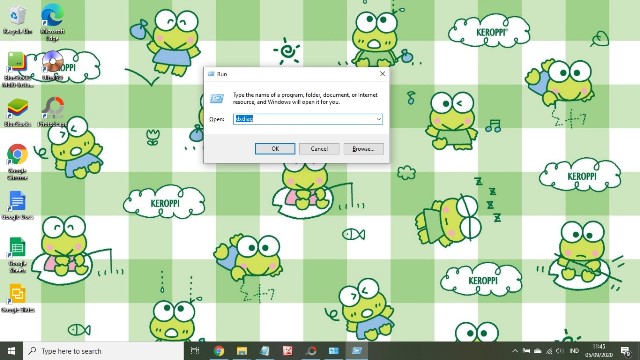This screenshot has width=640, height=360.
Task: Open the Windows Start menu
Action: coord(11,351)
